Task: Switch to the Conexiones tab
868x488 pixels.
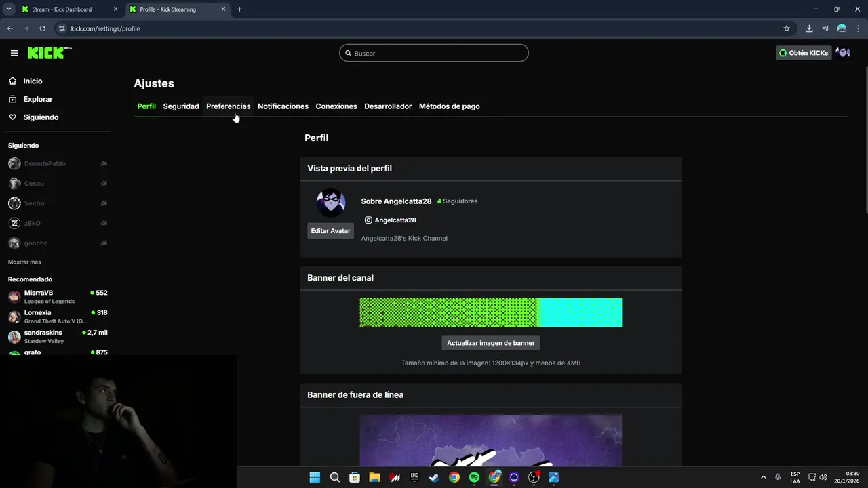Action: pos(336,106)
